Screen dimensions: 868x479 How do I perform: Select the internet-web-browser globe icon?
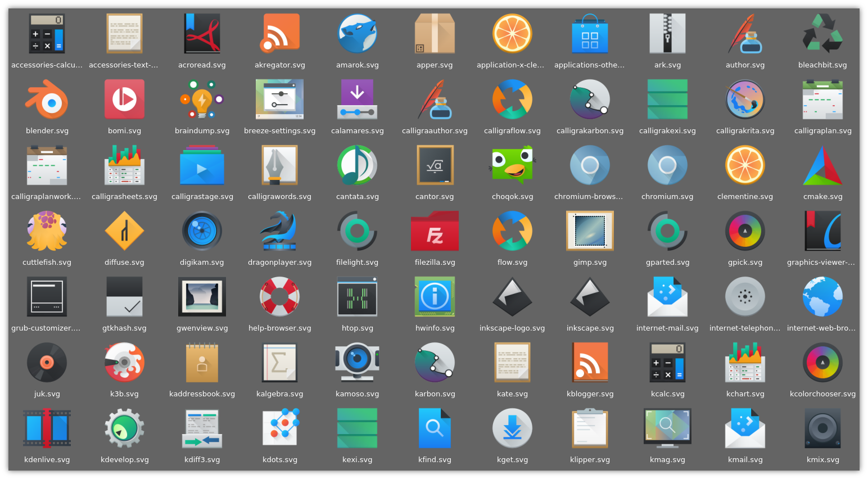(x=822, y=296)
